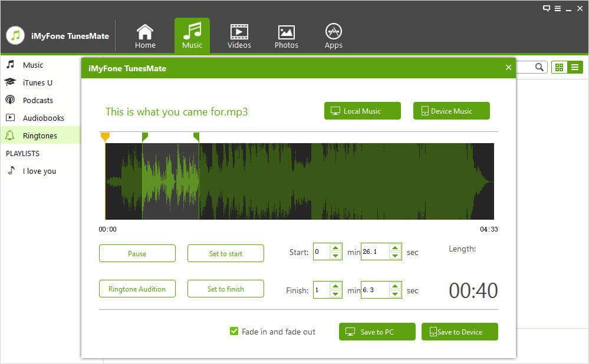
Task: Click the iMyFone TunesMate logo icon
Action: 15,36
